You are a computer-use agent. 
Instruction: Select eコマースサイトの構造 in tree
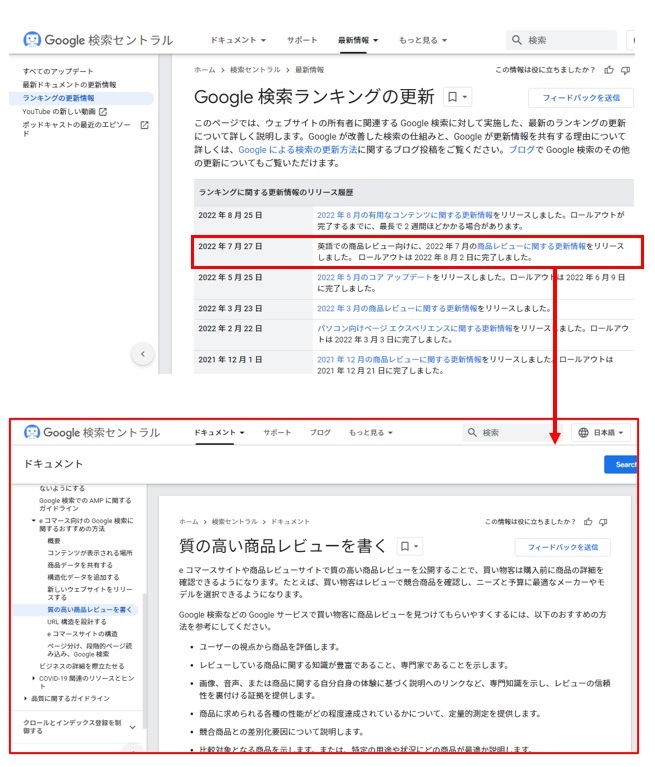82,634
